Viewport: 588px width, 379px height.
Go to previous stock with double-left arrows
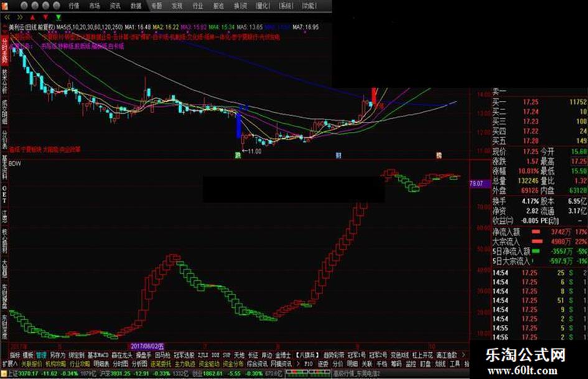point(7,17)
